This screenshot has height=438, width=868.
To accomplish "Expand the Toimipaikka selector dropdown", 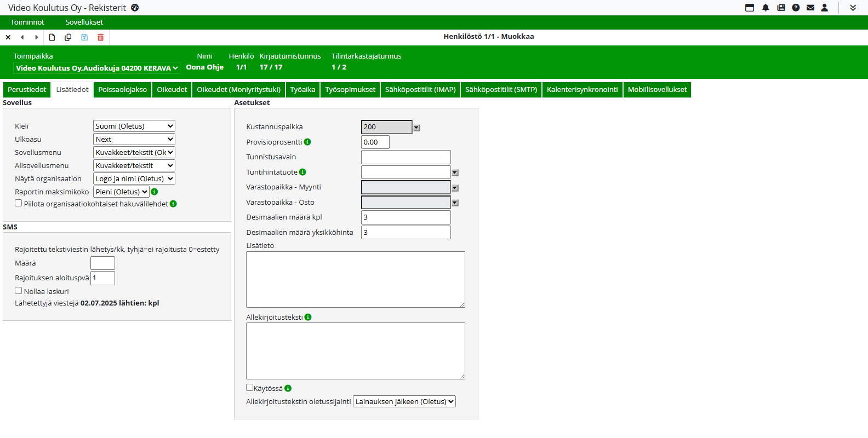I will (96, 68).
